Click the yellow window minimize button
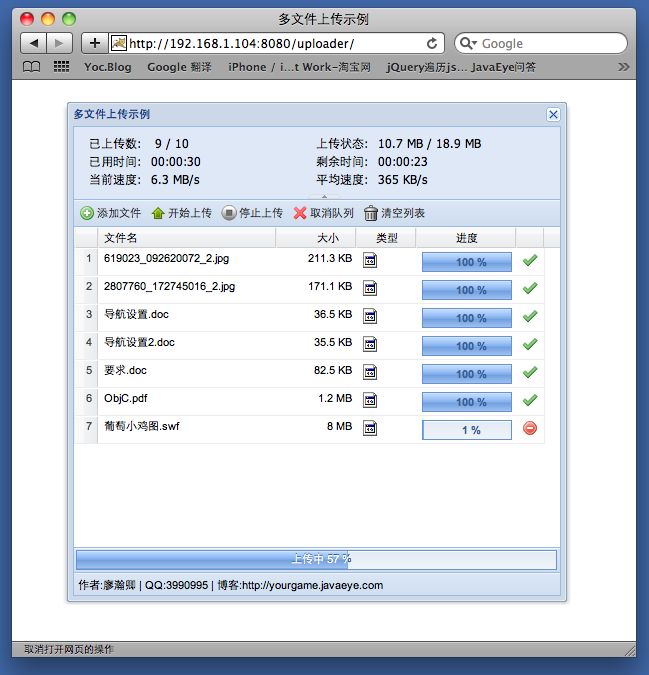 pos(48,19)
